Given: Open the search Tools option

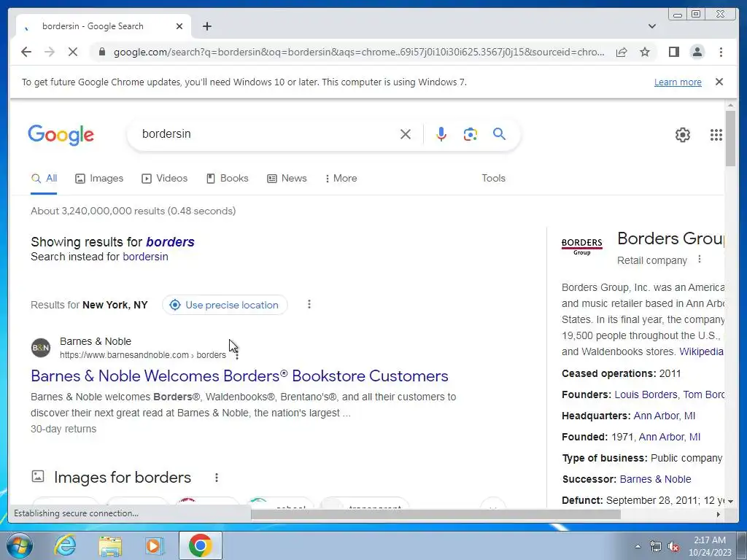Looking at the screenshot, I should coord(493,178).
